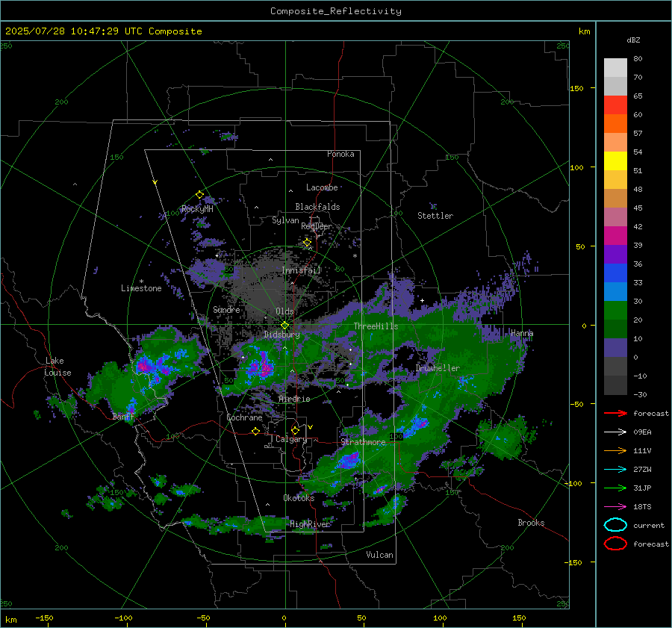Screen dimensions: 672x628
Task: Select the yellow 51–54 dBZ legend swatch
Action: click(615, 161)
